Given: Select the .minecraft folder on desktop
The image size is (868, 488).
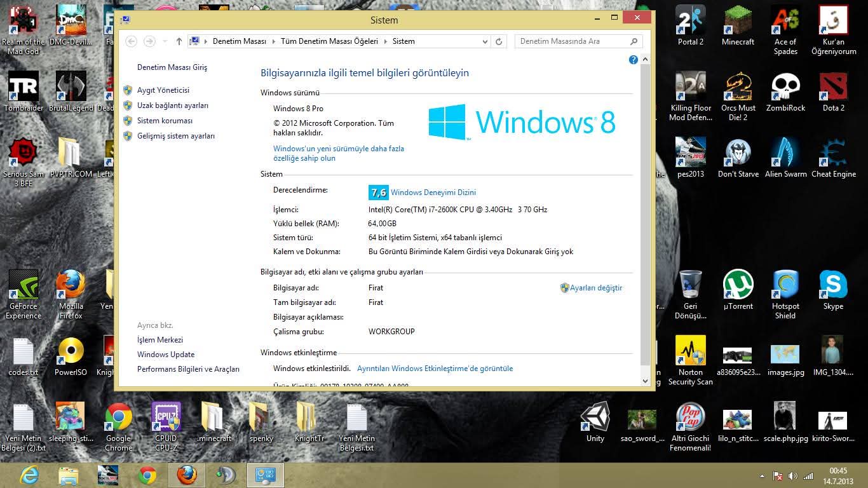Looking at the screenshot, I should [214, 423].
